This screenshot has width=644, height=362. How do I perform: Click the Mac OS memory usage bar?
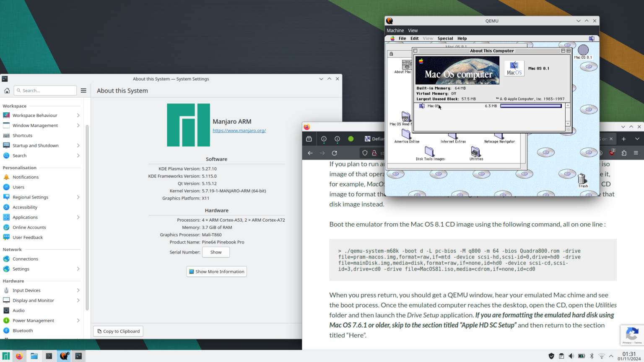(x=530, y=106)
